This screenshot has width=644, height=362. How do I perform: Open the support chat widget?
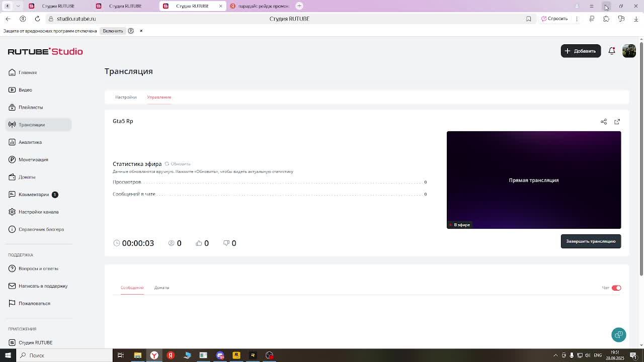tap(619, 335)
